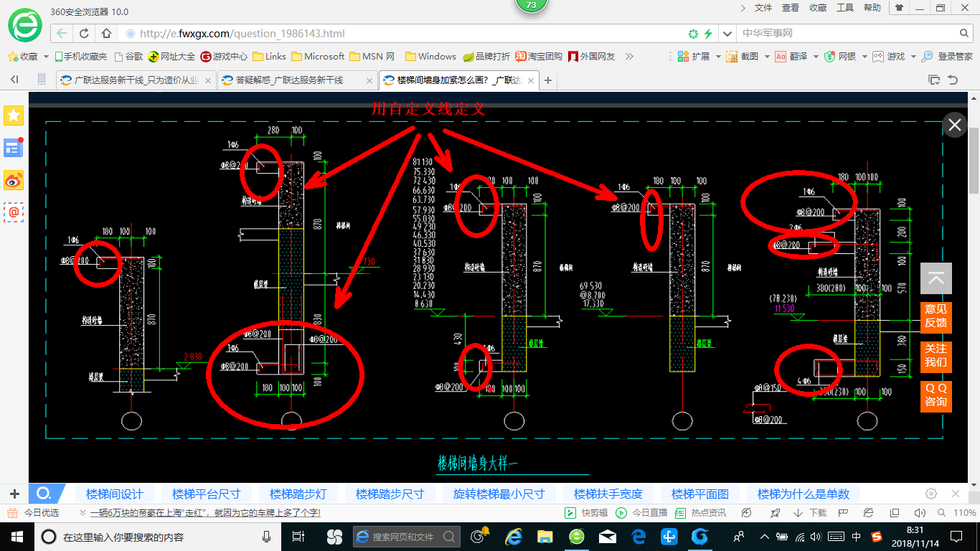Click the 360 browser green logo
The height and width of the screenshot is (551, 980).
(25, 25)
